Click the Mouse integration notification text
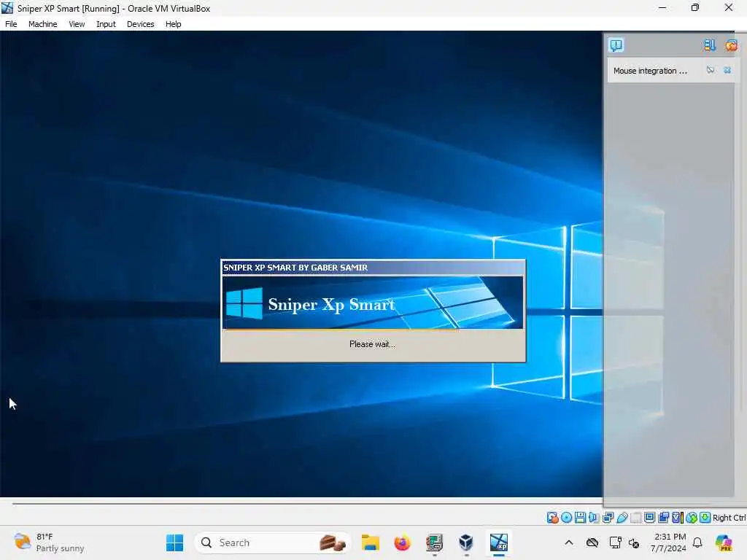The height and width of the screenshot is (560, 747). coord(650,71)
